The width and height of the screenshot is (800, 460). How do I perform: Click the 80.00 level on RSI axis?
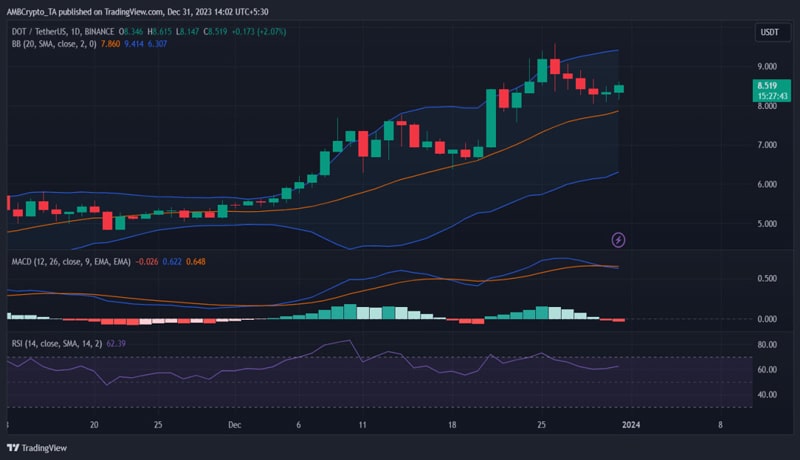tap(768, 345)
